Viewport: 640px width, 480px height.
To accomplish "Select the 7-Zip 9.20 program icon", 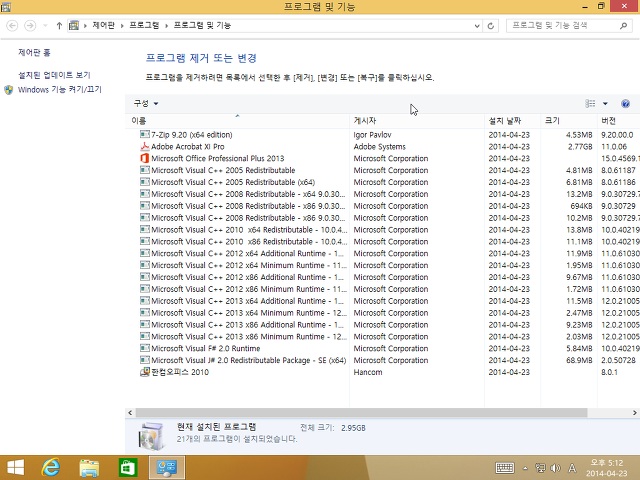I will click(x=144, y=134).
